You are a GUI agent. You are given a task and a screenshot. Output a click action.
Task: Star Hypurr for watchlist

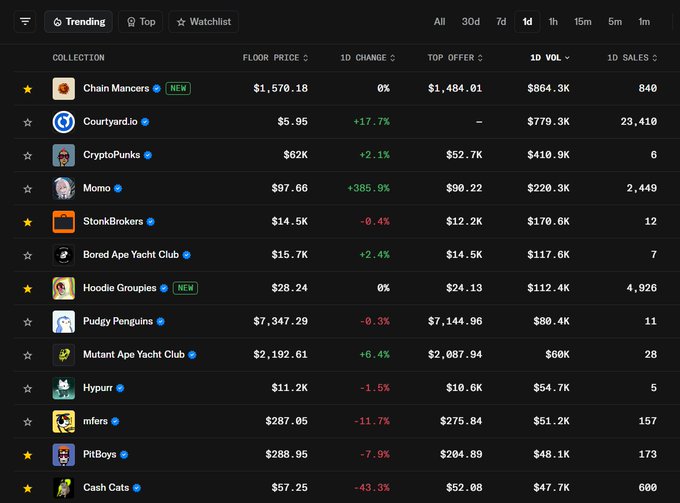coord(28,389)
